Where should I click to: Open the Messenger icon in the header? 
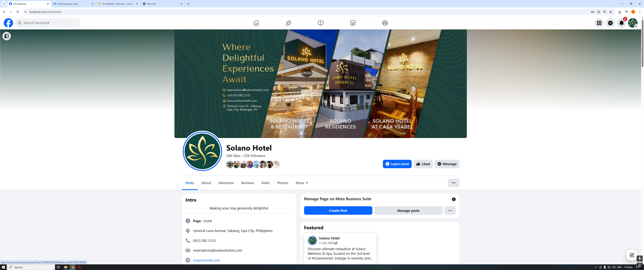point(610,23)
